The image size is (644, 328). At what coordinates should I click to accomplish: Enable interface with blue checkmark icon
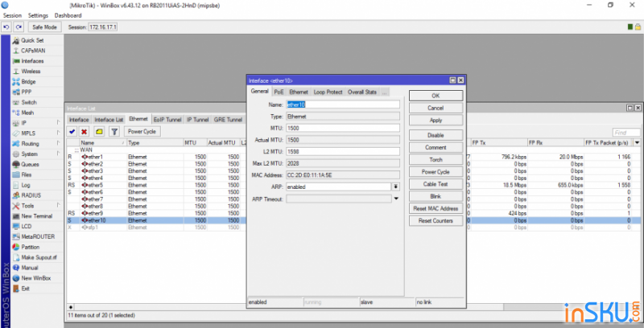pyautogui.click(x=72, y=132)
